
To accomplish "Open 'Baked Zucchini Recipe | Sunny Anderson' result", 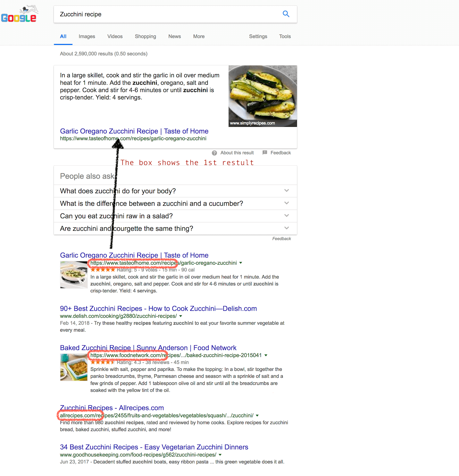I will tap(148, 348).
